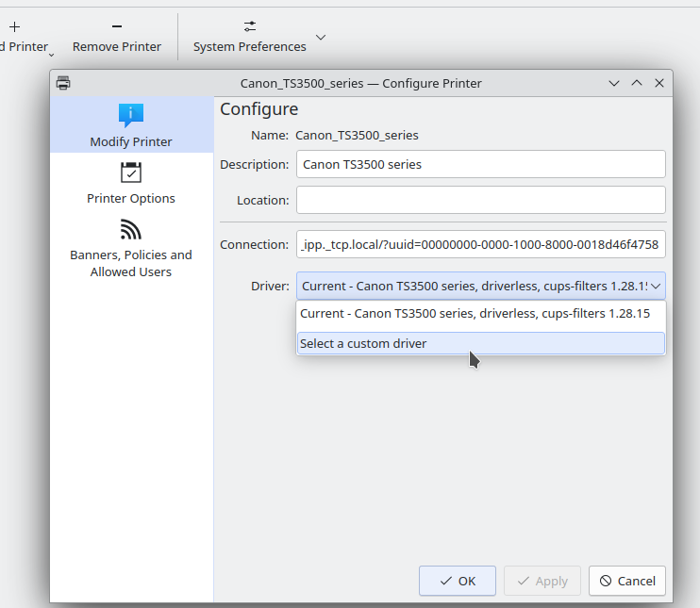
Task: Open the Printer Options page
Action: (x=131, y=183)
